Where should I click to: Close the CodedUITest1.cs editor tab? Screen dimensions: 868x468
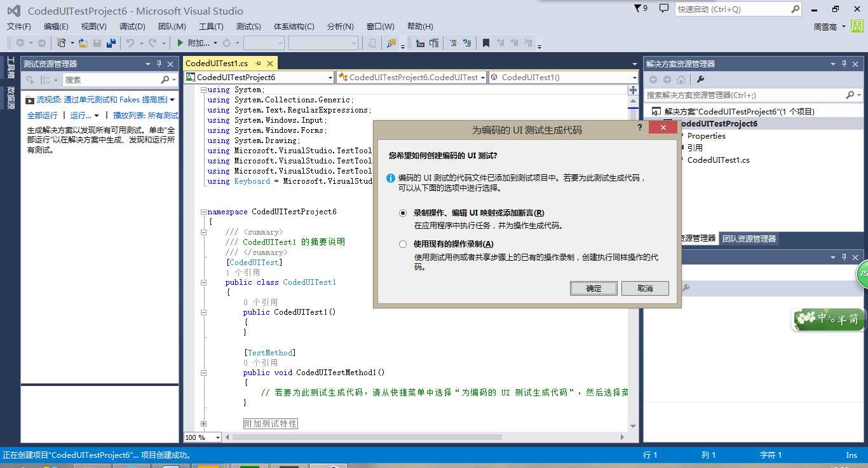point(270,64)
